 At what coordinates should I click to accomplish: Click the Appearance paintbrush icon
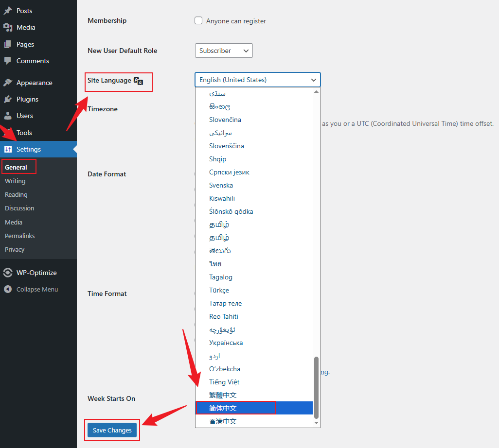click(x=8, y=83)
